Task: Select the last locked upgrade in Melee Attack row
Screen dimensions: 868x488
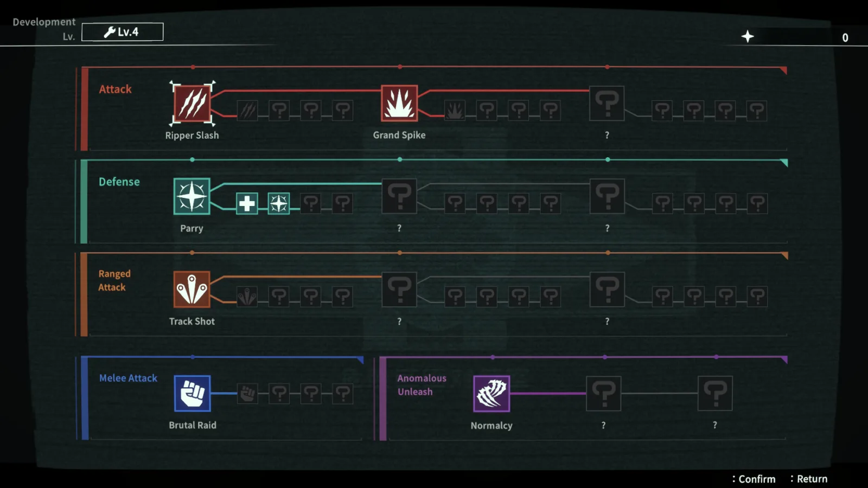Action: 343,394
